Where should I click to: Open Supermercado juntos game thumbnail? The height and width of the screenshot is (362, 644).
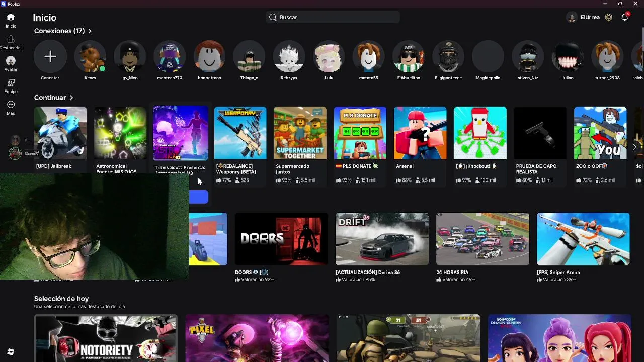300,133
